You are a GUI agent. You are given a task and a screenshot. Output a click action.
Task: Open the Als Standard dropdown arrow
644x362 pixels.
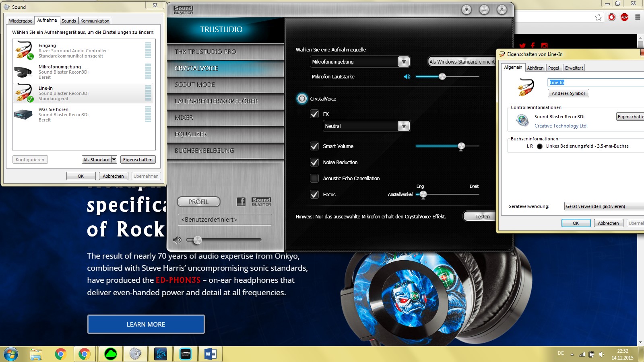pos(114,160)
